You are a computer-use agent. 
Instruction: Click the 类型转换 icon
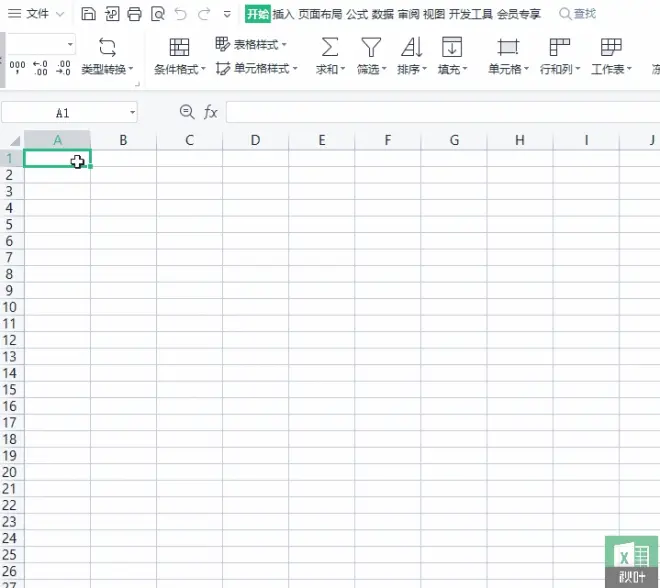coord(107,47)
